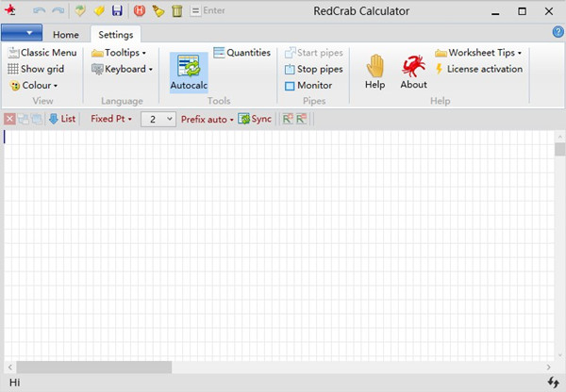
Task: Expand the Worksheet Tips dropdown
Action: 478,53
